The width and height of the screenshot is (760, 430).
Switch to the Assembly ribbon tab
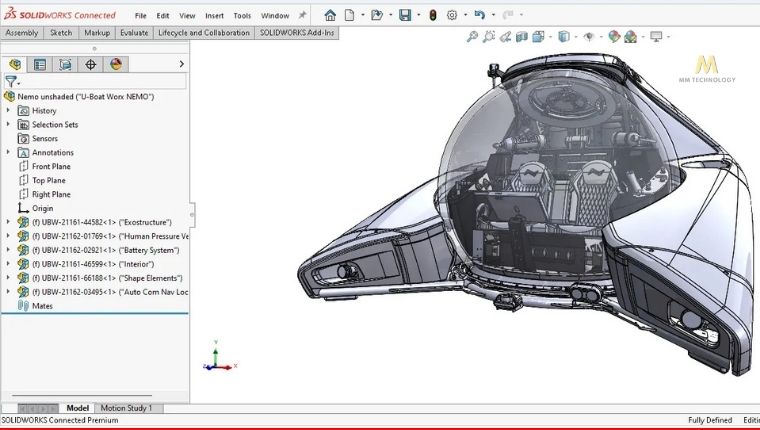point(22,33)
